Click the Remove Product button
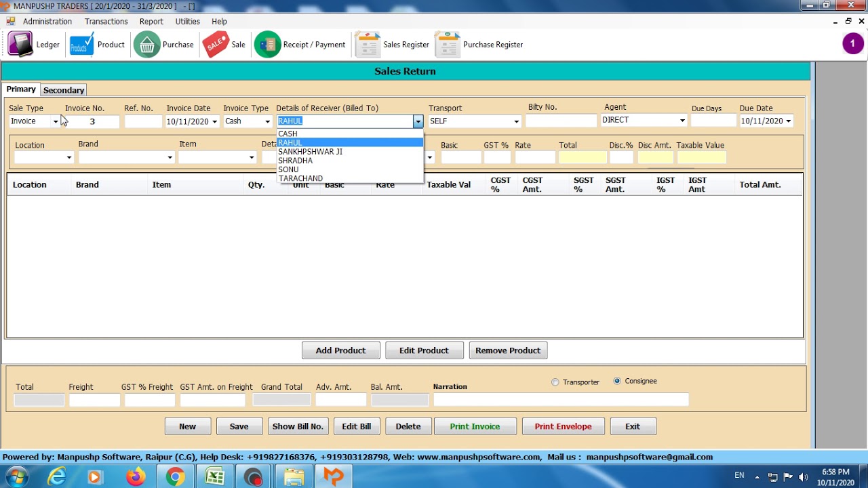This screenshot has width=868, height=488. pyautogui.click(x=508, y=350)
